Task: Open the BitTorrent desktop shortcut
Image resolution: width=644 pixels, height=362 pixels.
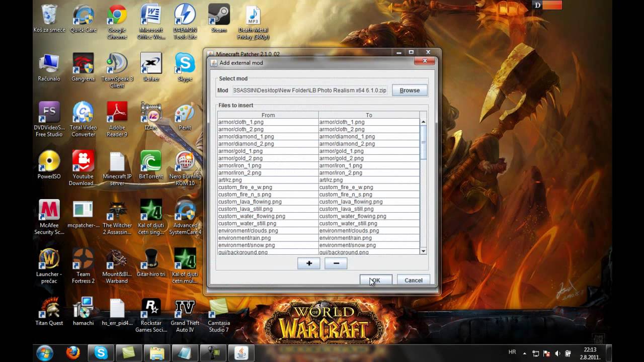Action: click(151, 165)
